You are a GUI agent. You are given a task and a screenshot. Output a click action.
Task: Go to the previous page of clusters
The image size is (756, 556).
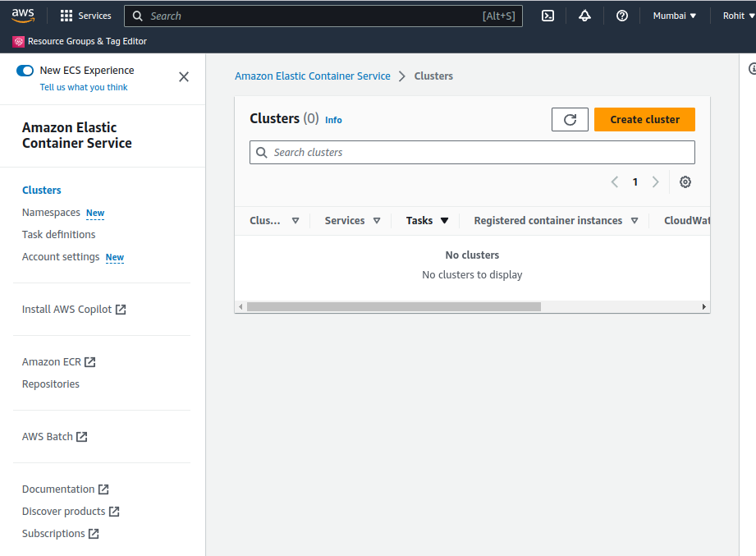click(x=615, y=182)
